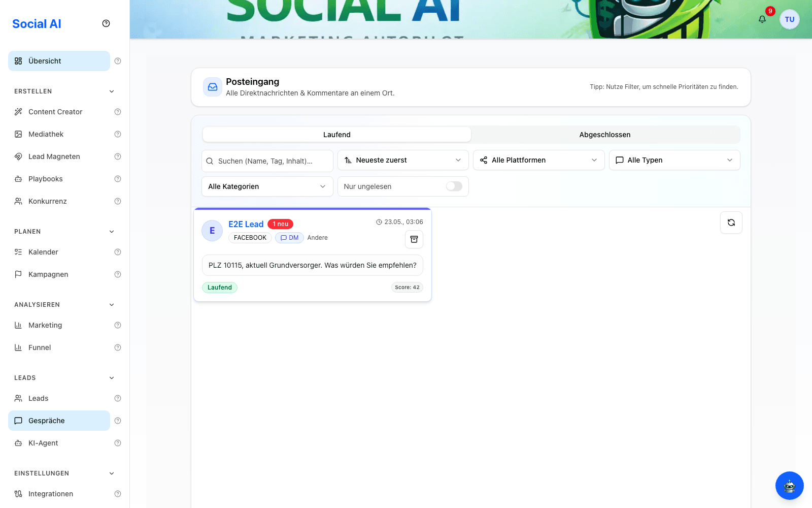Open Content Creator in sidebar

tap(59, 112)
